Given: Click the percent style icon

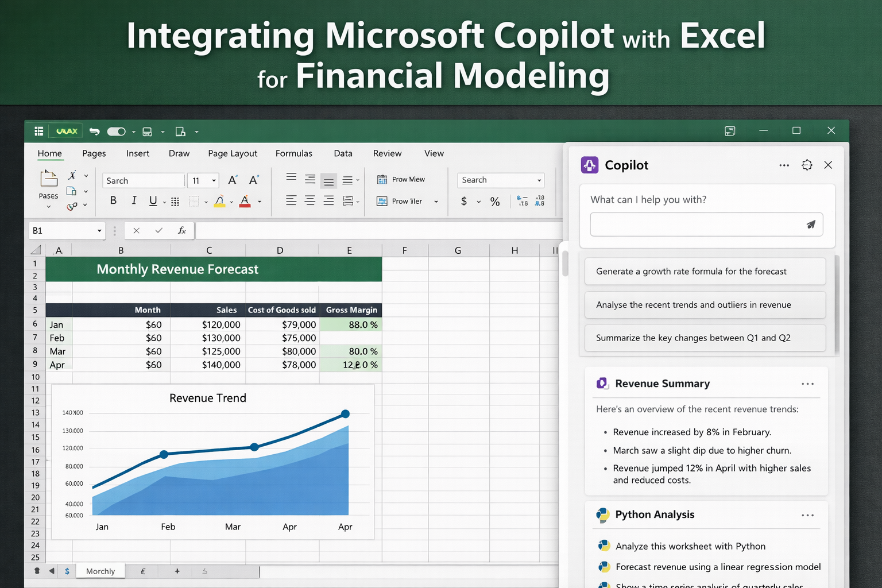Looking at the screenshot, I should pos(495,202).
